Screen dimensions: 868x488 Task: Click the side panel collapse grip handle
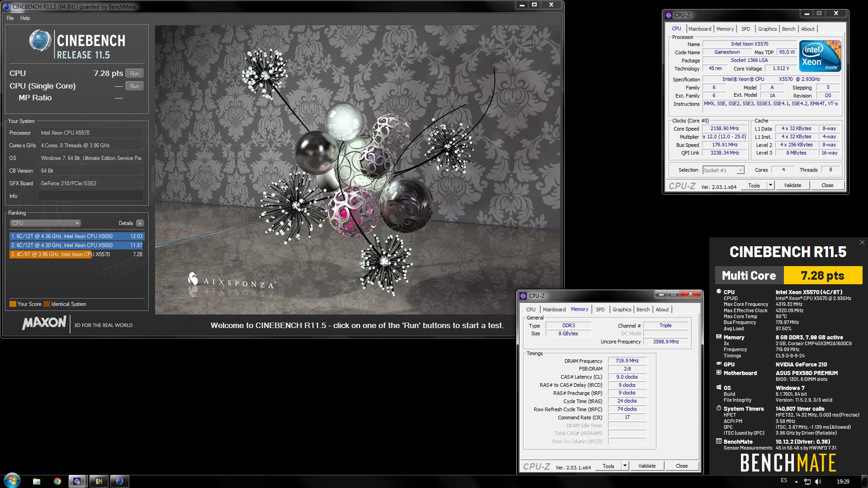point(152,179)
